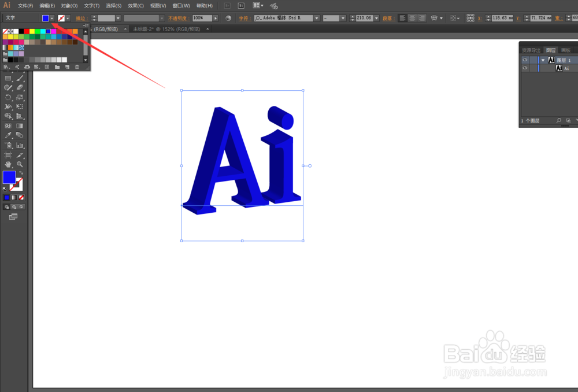
Task: Select the Artboard tool
Action: [8, 155]
